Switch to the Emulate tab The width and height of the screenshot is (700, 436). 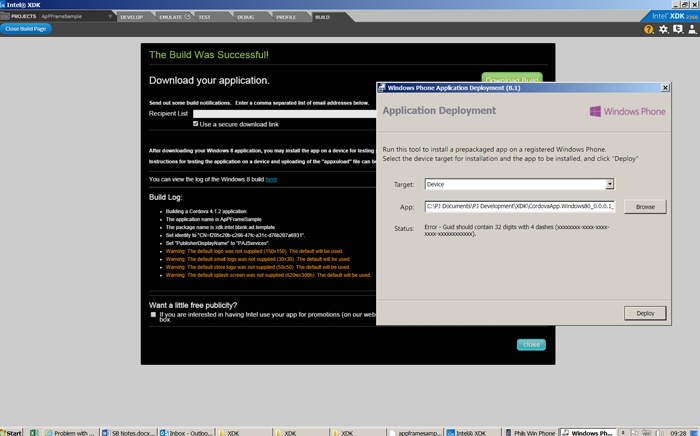pos(171,17)
